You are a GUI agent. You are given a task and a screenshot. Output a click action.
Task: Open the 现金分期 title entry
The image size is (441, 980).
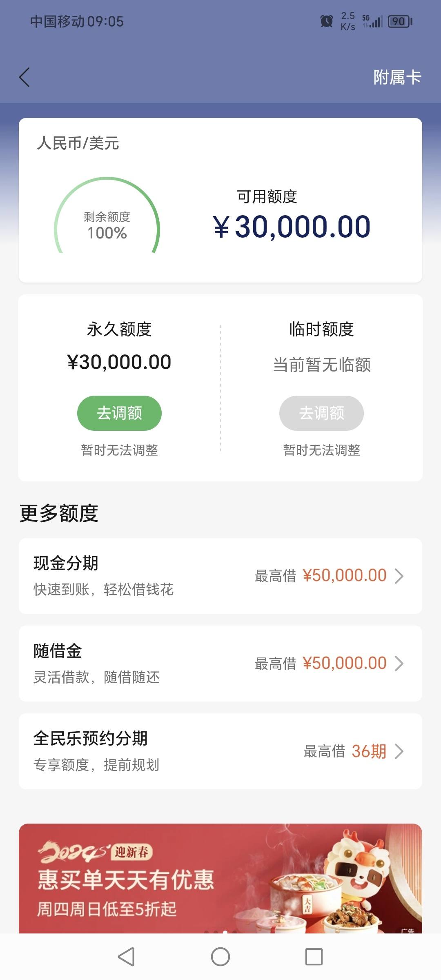[66, 563]
